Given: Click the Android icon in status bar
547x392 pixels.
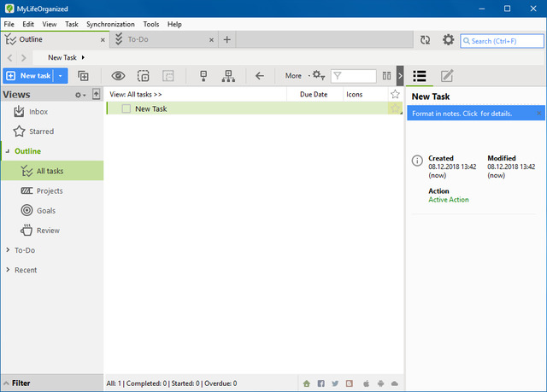Looking at the screenshot, I should pyautogui.click(x=379, y=383).
